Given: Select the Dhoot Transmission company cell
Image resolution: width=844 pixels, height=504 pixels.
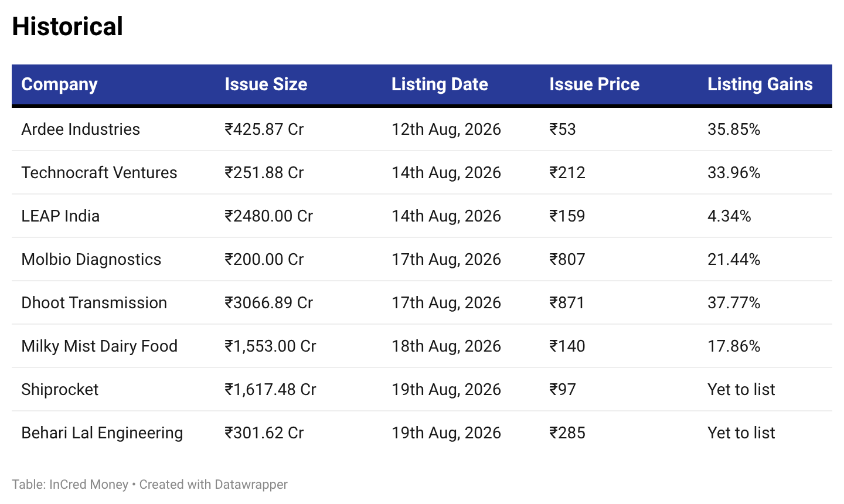Looking at the screenshot, I should 94,302.
